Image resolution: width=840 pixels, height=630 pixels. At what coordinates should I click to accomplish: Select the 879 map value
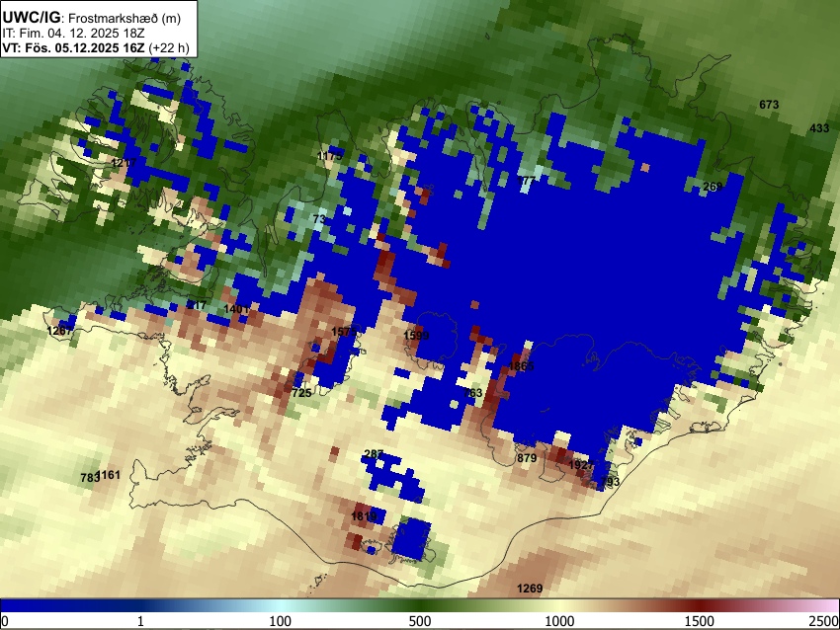pos(527,458)
